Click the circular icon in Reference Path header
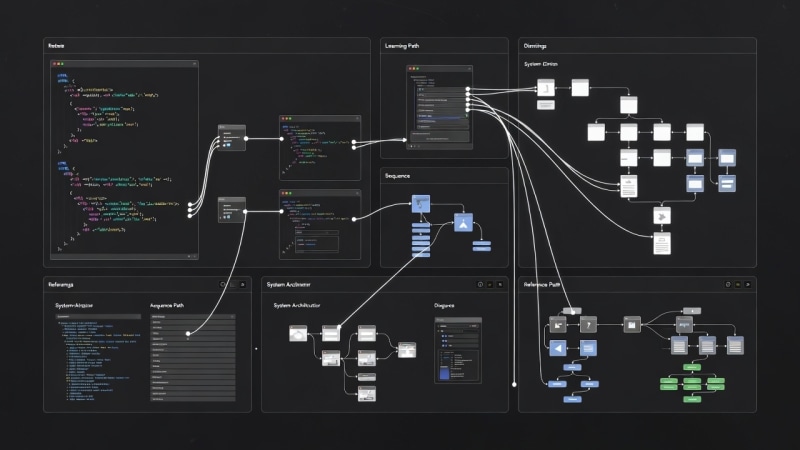Screen dimensions: 800x450 coord(727,285)
